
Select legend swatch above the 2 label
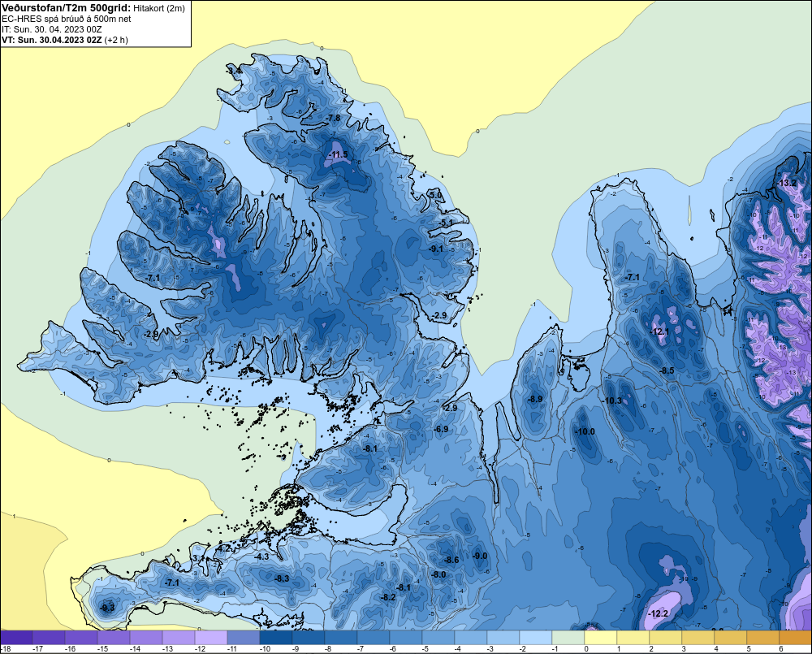[666, 638]
